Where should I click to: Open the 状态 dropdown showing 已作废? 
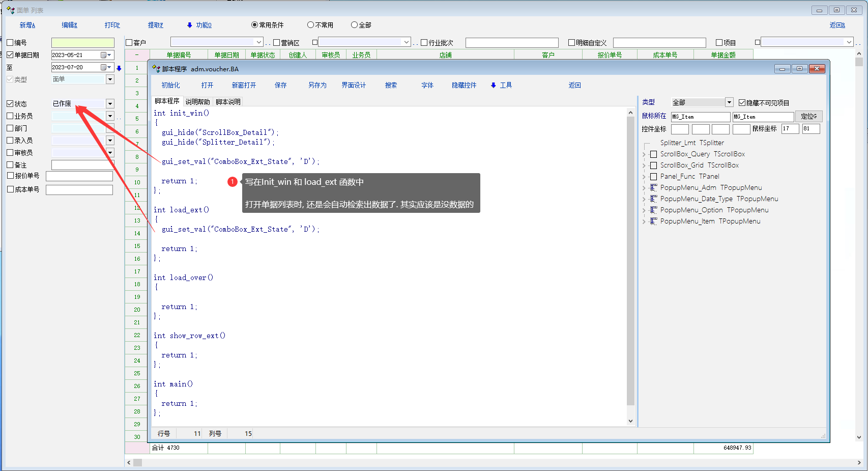110,104
